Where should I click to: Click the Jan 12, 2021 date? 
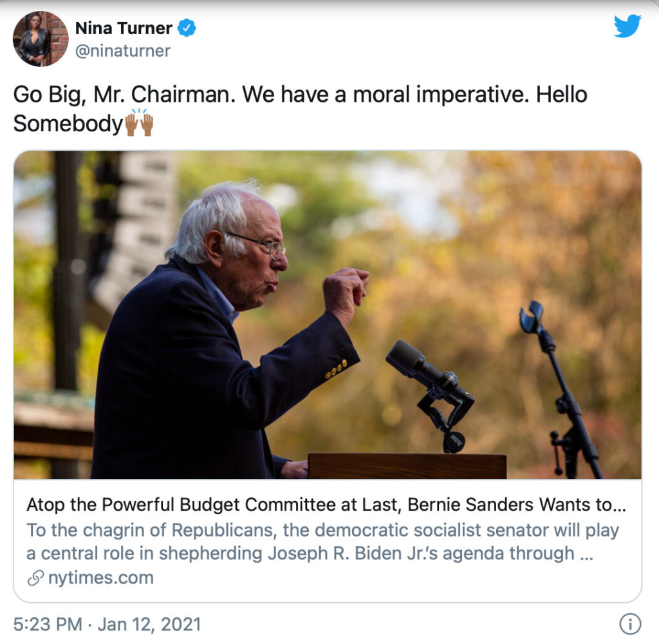[149, 624]
